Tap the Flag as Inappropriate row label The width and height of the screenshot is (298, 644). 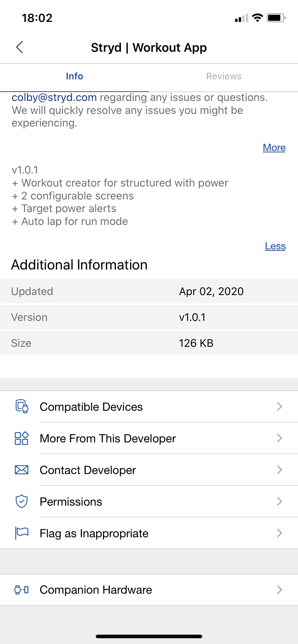tap(94, 533)
